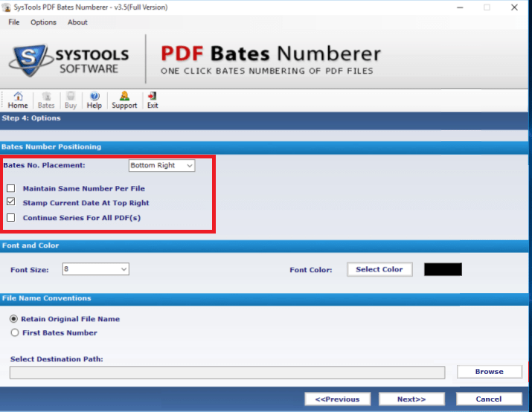Go to the Home toolbar icon
The image size is (532, 412).
[x=18, y=100]
